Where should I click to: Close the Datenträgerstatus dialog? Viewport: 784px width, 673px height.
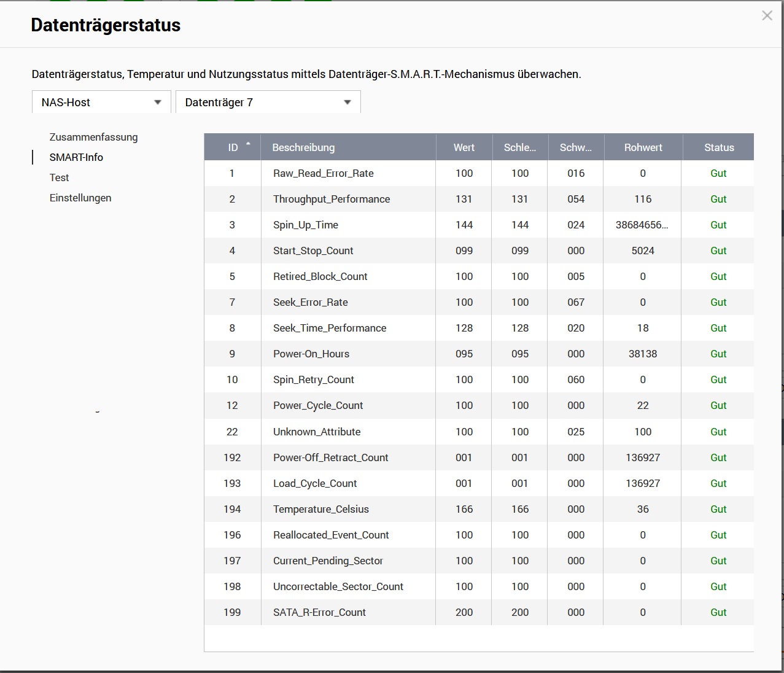click(767, 16)
